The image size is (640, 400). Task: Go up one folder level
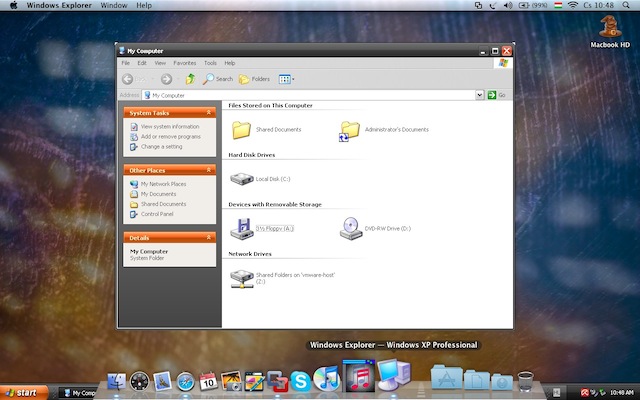tap(190, 79)
